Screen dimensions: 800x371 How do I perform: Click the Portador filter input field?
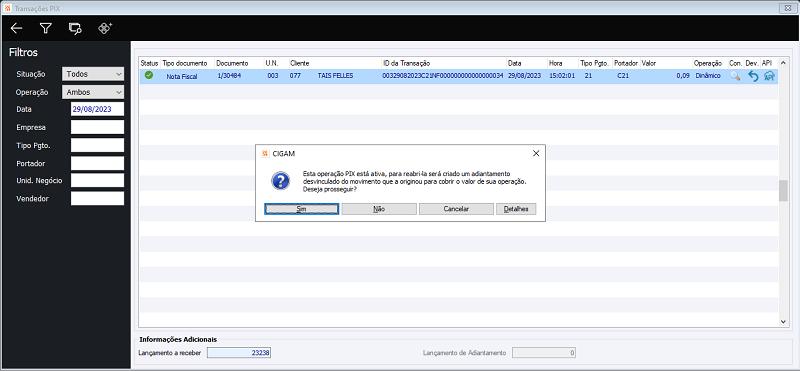point(97,163)
